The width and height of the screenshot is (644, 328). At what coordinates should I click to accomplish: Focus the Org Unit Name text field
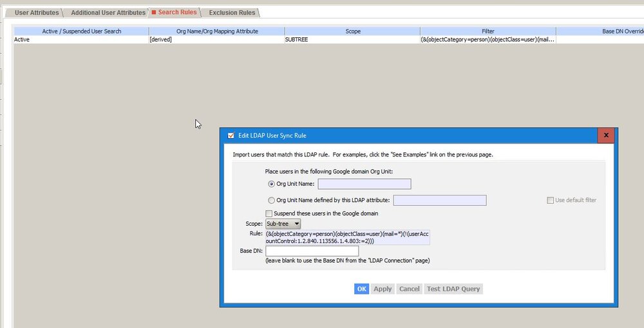[365, 184]
